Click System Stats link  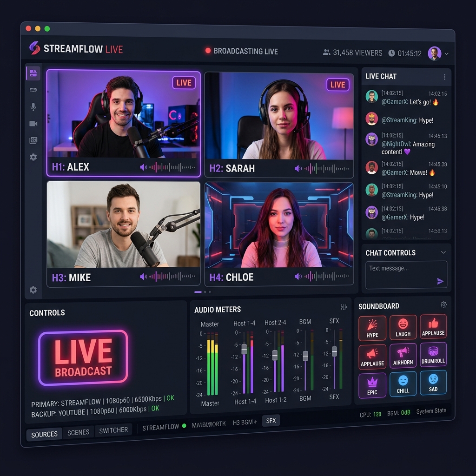pos(431,411)
